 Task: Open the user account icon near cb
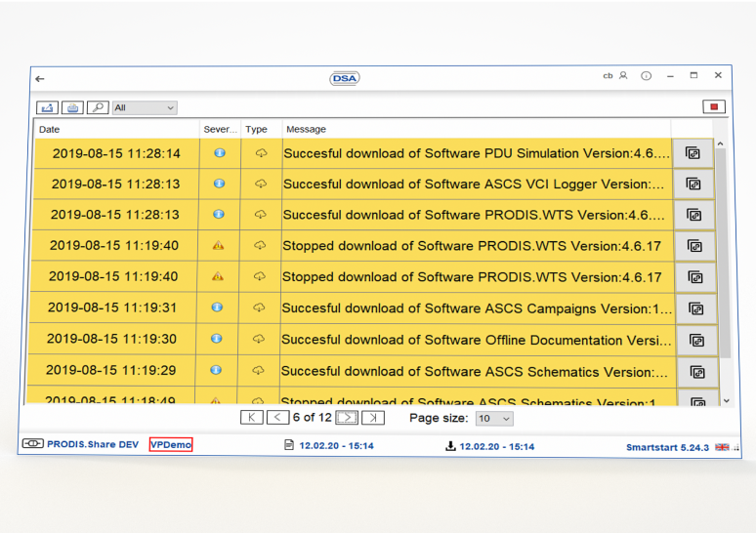623,76
